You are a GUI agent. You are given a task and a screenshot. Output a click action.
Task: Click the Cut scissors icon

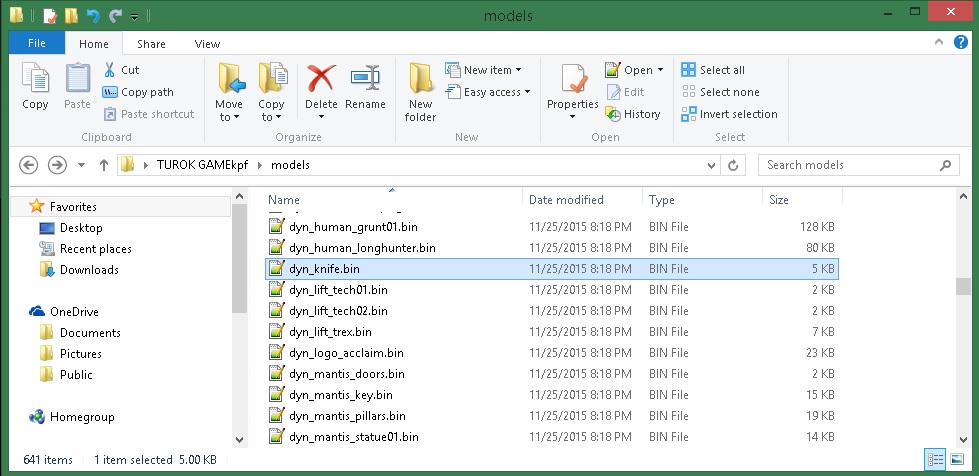[x=110, y=70]
